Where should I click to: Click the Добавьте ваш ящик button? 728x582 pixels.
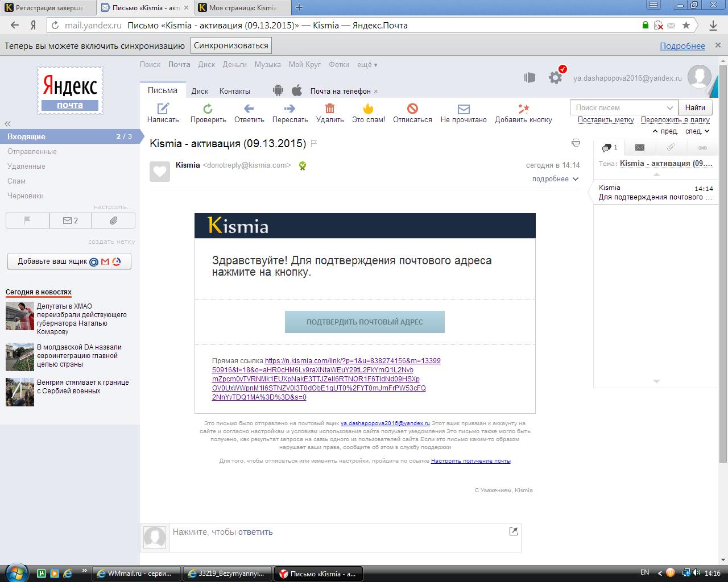69,261
